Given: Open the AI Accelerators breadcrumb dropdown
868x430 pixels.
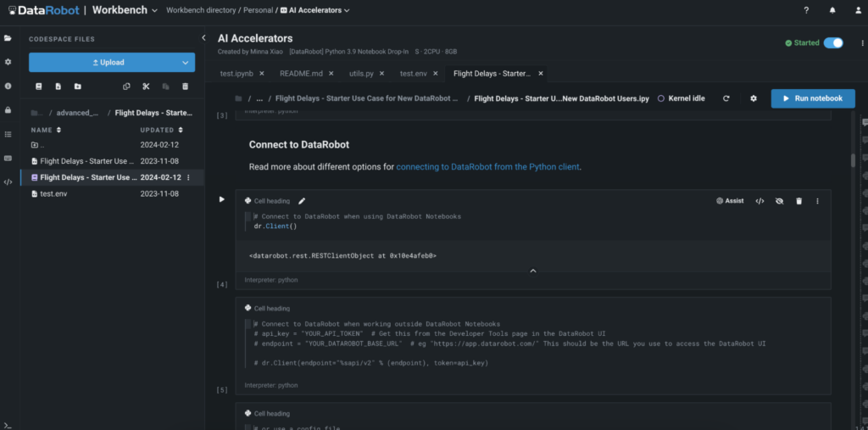Looking at the screenshot, I should [x=347, y=10].
